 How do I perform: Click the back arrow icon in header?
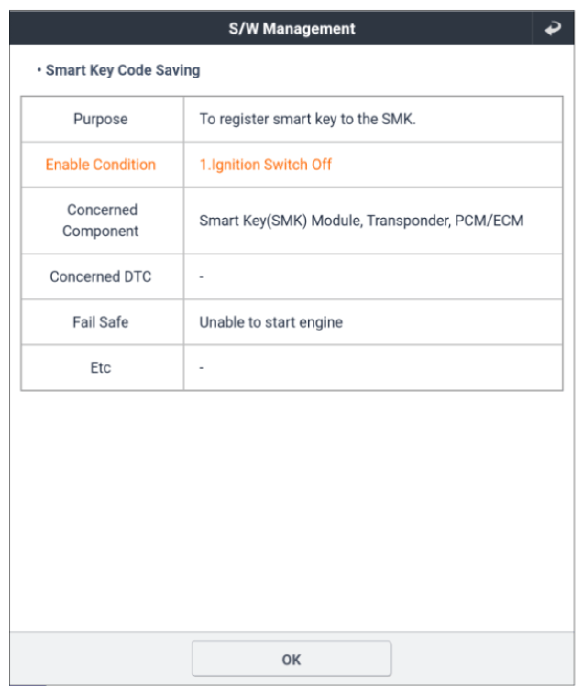(553, 28)
